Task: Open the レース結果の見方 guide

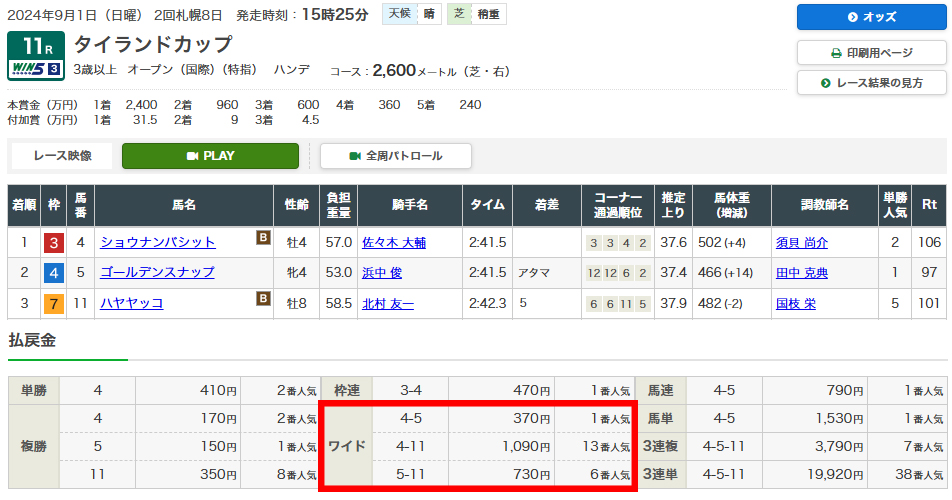Action: click(871, 83)
